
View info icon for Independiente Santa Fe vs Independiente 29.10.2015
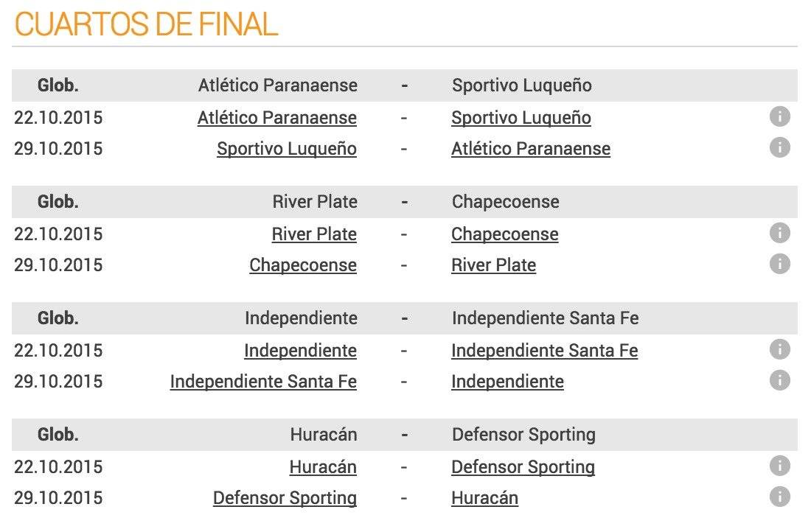coord(779,380)
